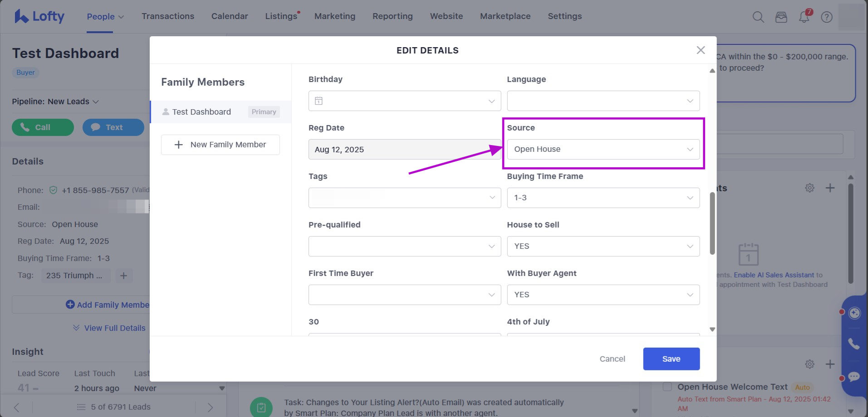
Task: Expand the Source dropdown
Action: point(603,149)
